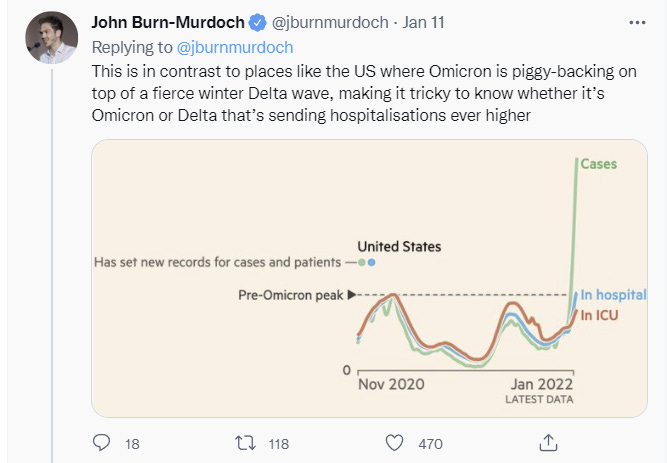This screenshot has width=667, height=463.
Task: Click the blue verified badge
Action: [258, 22]
